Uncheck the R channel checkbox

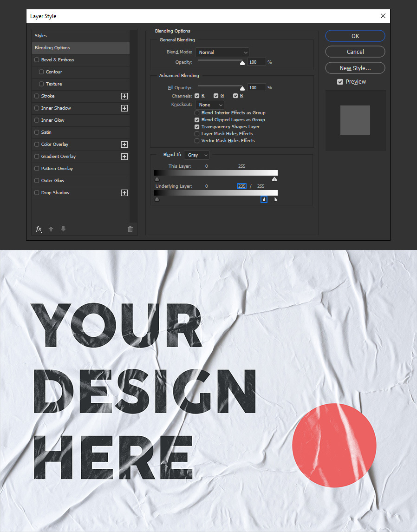coord(197,96)
